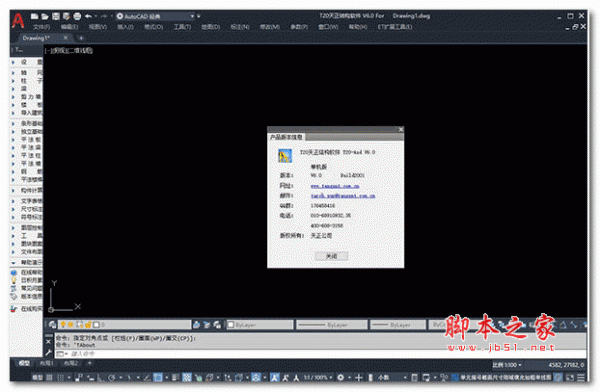Open the 编辑(E) menu
The height and width of the screenshot is (392, 600).
(69, 27)
